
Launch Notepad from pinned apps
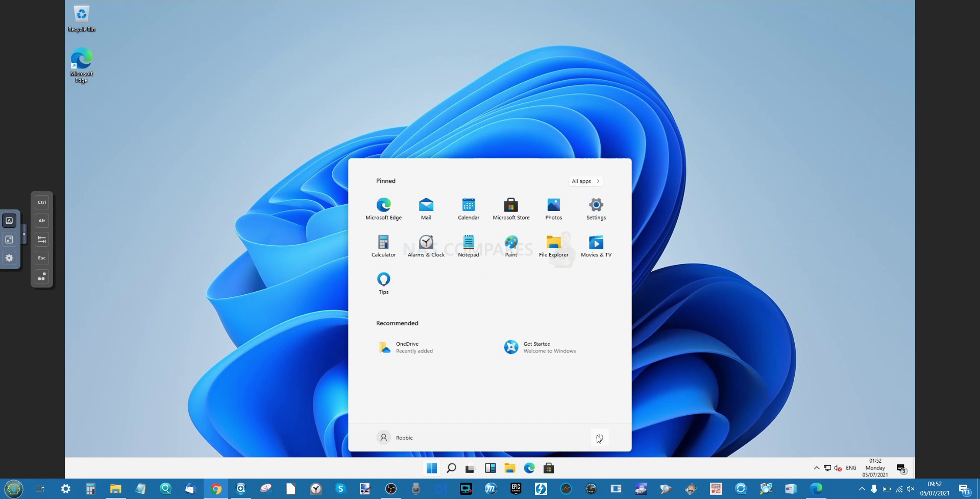468,246
